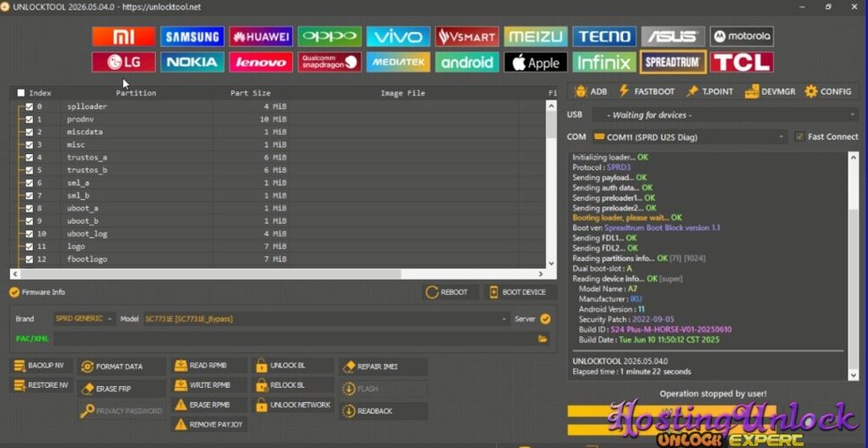Uncheck the splloader partition checkbox
This screenshot has height=448, width=868.
click(x=30, y=107)
